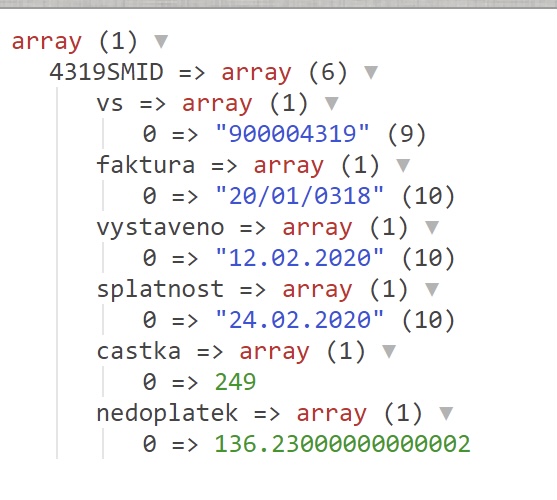Click the date value "24.02.2020"

(299, 320)
